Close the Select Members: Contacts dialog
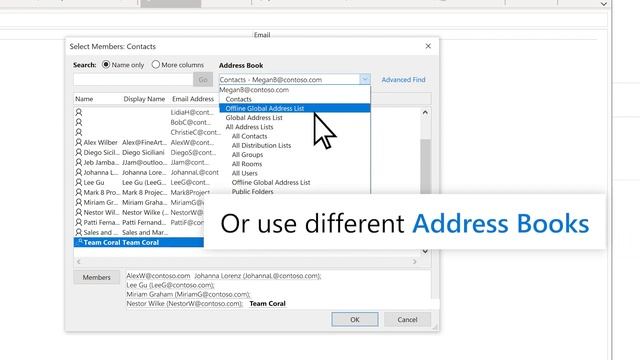 tap(428, 46)
